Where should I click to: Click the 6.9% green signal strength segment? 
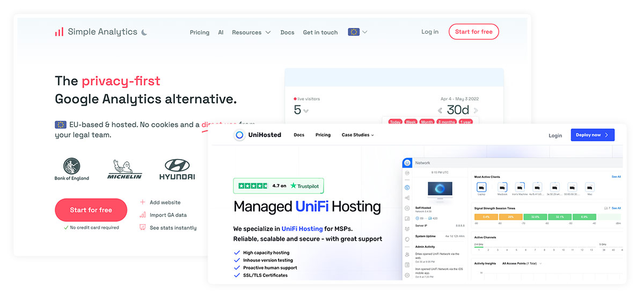[584, 216]
